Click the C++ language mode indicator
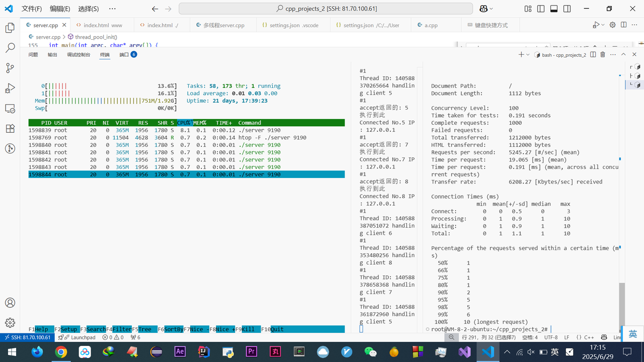The image size is (644, 362). tap(585, 337)
